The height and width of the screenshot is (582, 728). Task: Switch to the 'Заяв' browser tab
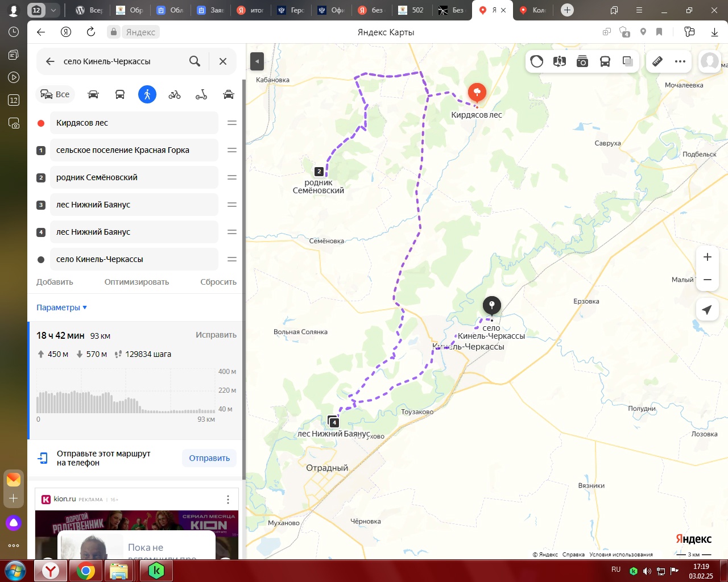tap(210, 10)
